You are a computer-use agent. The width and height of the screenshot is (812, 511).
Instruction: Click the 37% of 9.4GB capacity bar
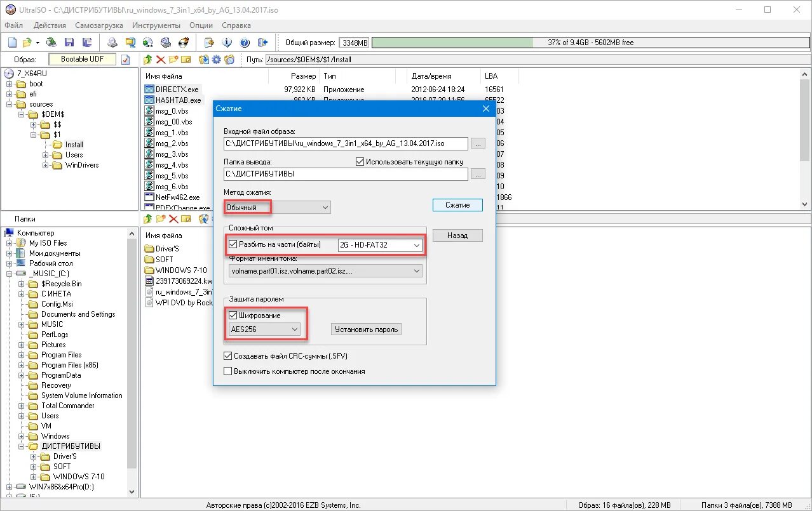click(x=590, y=43)
